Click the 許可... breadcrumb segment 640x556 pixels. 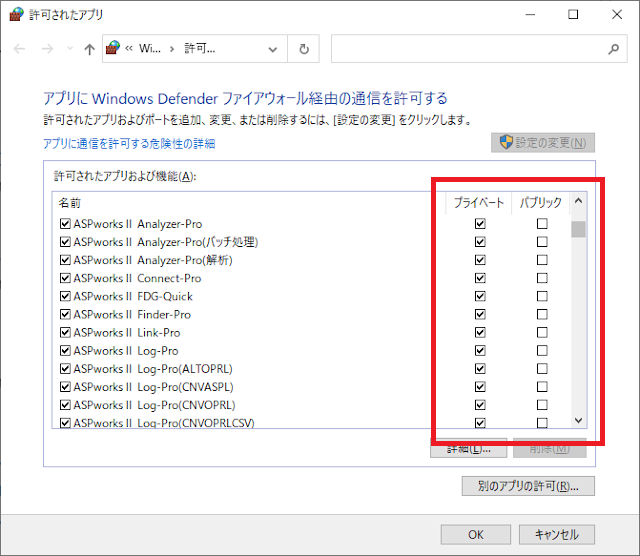pos(200,49)
